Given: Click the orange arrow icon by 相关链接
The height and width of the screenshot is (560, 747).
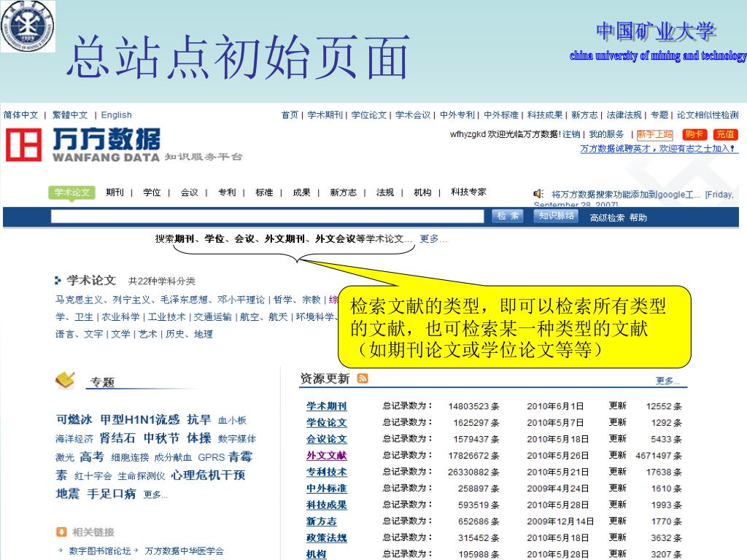Looking at the screenshot, I should (61, 532).
